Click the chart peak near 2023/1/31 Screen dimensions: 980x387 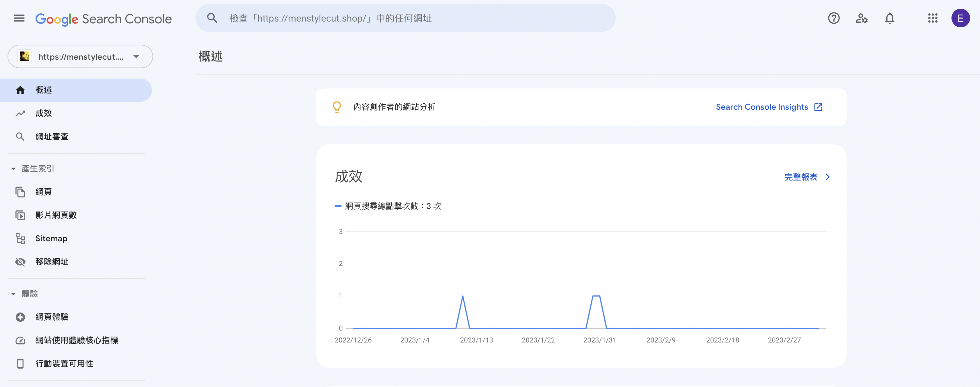coord(596,296)
